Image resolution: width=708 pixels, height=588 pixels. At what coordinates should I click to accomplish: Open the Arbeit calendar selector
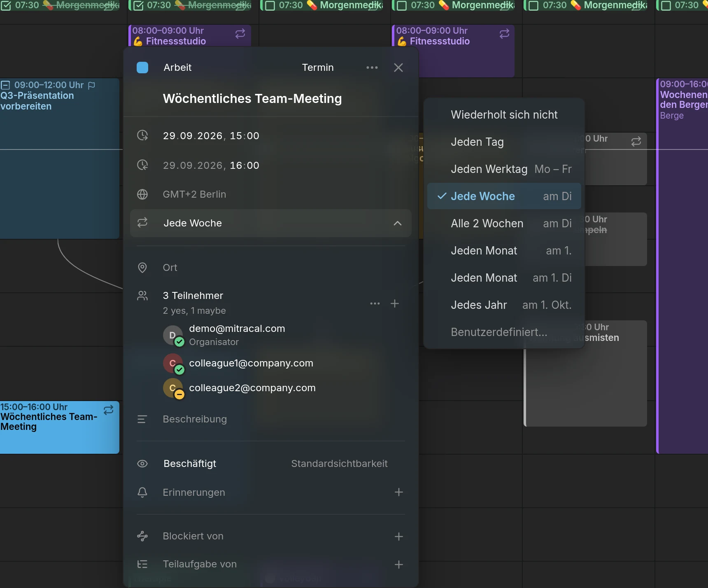[x=177, y=68]
